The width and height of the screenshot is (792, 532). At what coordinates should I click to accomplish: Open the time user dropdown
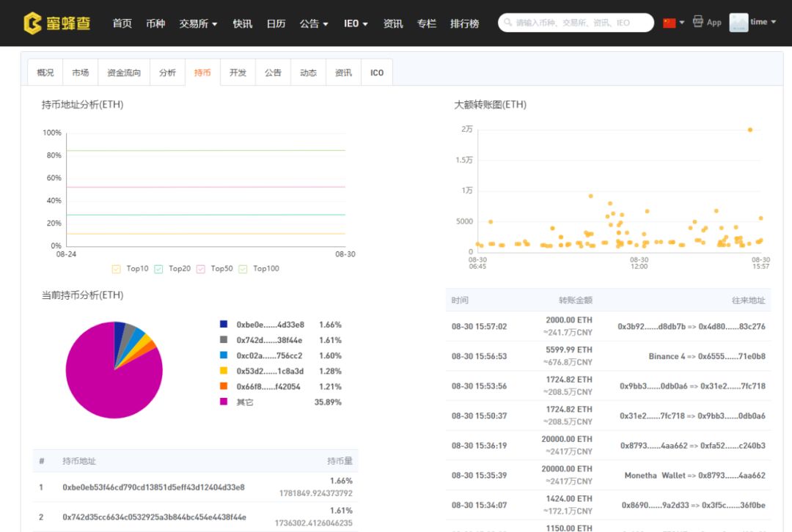point(763,22)
